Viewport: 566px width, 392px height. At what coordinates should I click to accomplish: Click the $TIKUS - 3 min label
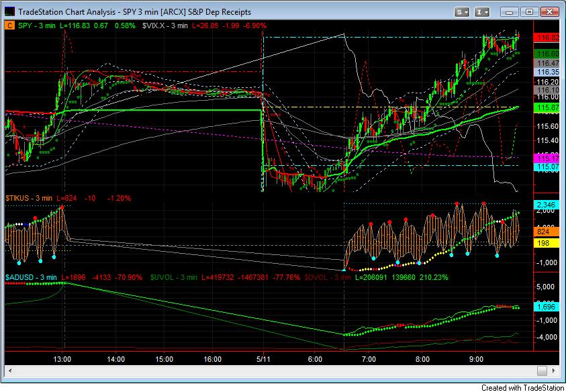(x=28, y=198)
